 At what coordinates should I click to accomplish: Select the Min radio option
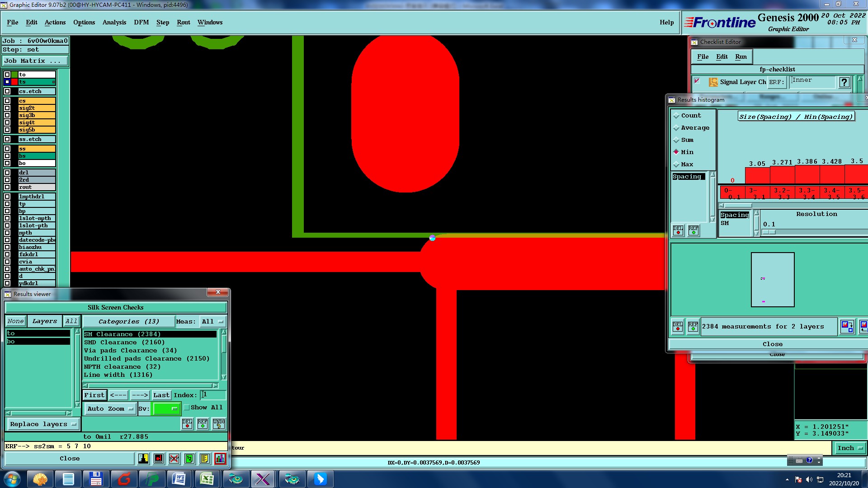676,152
